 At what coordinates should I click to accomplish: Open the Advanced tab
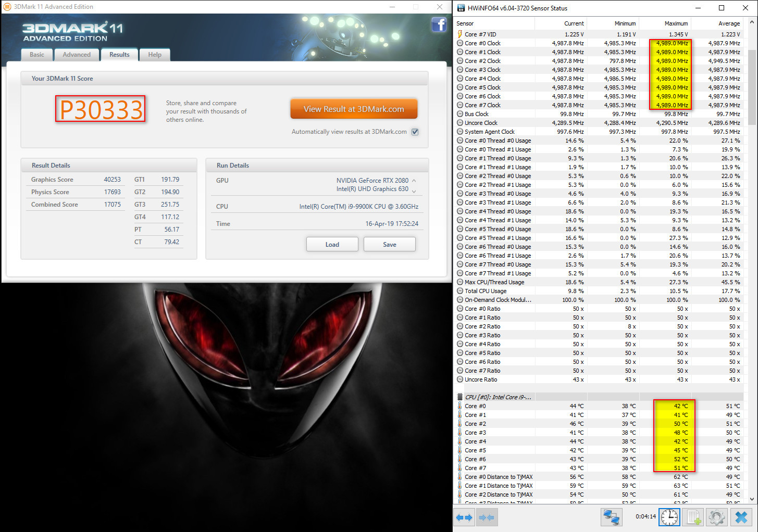[x=77, y=55]
